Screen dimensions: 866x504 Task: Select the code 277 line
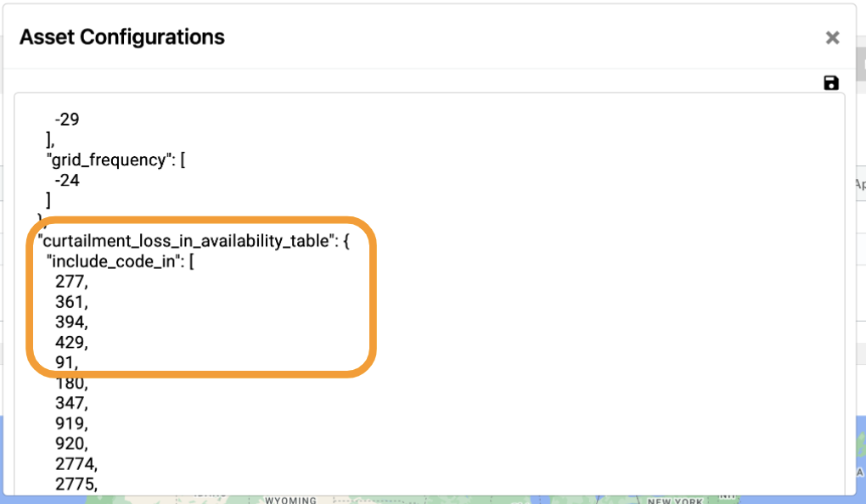coord(71,282)
